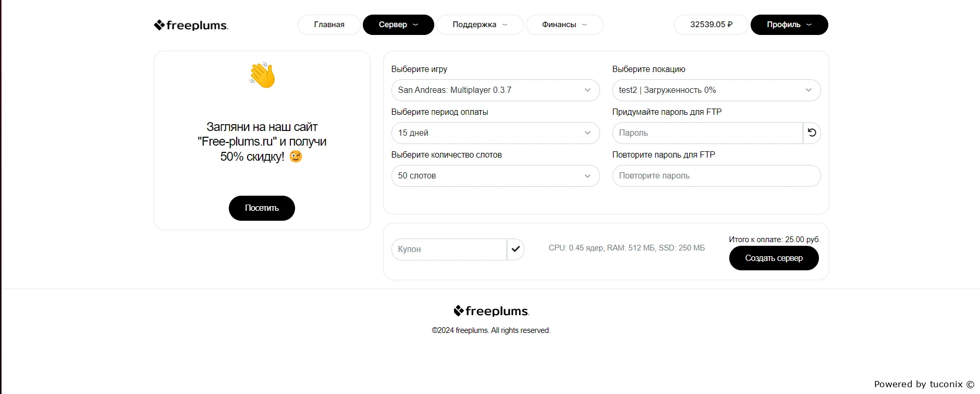Click the Создать сервер button

tap(774, 258)
